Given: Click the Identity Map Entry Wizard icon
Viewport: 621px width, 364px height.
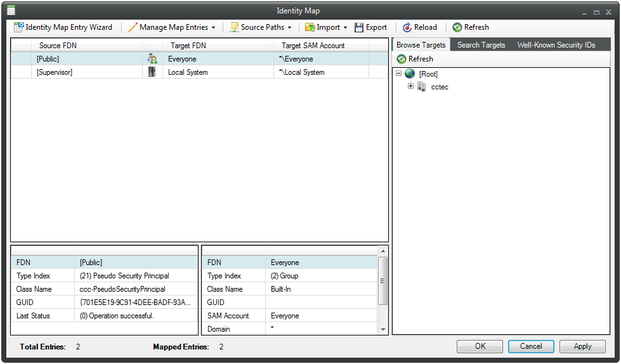Looking at the screenshot, I should (x=18, y=27).
